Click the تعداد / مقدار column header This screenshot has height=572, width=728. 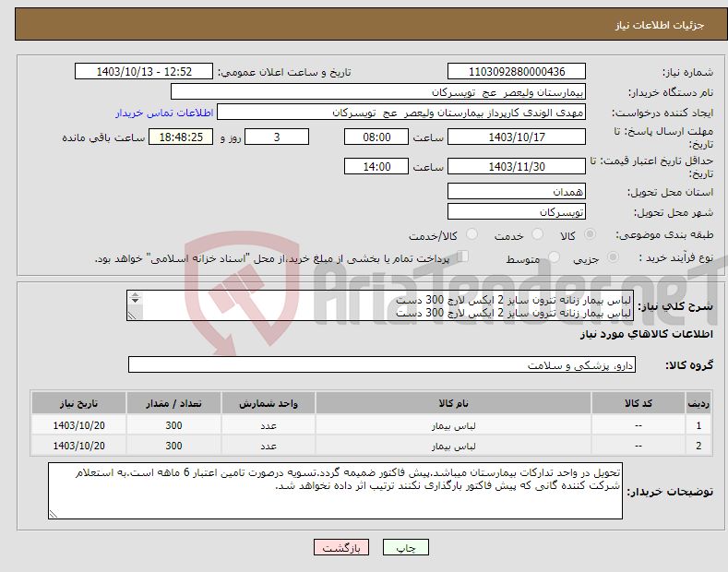point(173,403)
